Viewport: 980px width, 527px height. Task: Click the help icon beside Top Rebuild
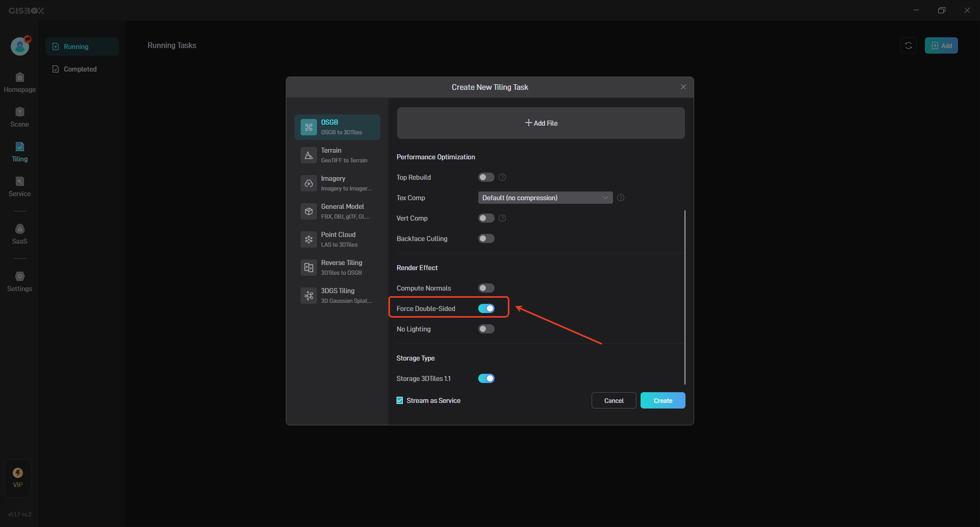coord(502,177)
